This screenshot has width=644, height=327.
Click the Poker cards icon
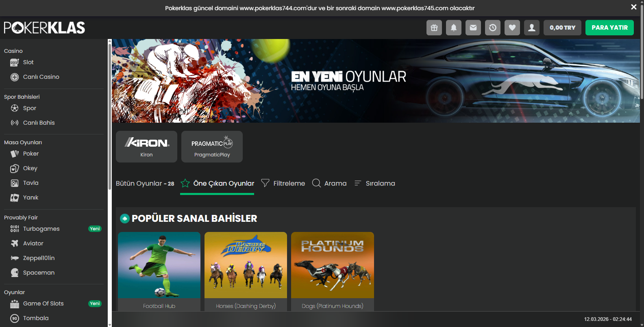15,154
